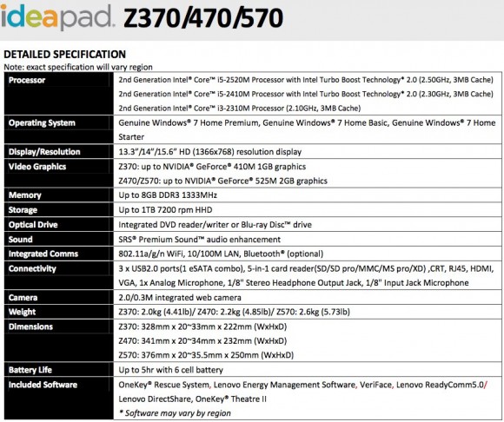Viewport: 504px width, 422px height.
Task: Select the Operating System row label
Action: 42,123
